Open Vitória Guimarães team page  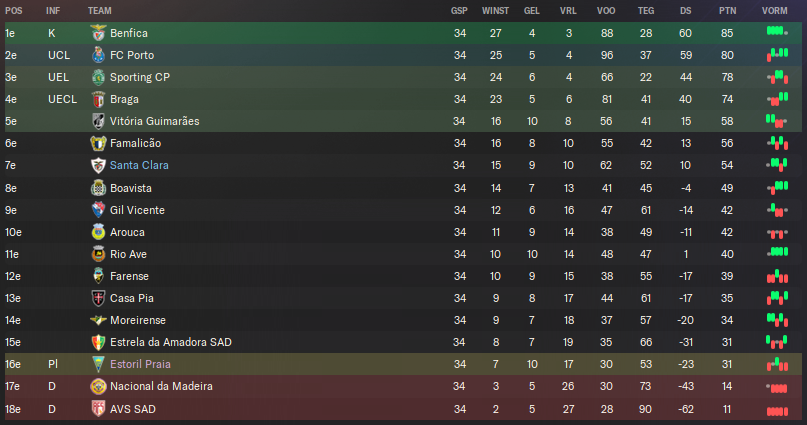point(154,121)
